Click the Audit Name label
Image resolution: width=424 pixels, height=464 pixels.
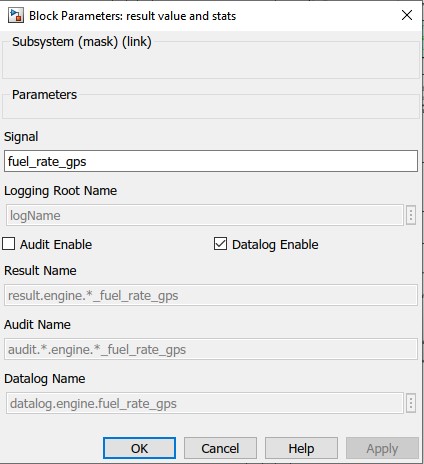click(37, 324)
